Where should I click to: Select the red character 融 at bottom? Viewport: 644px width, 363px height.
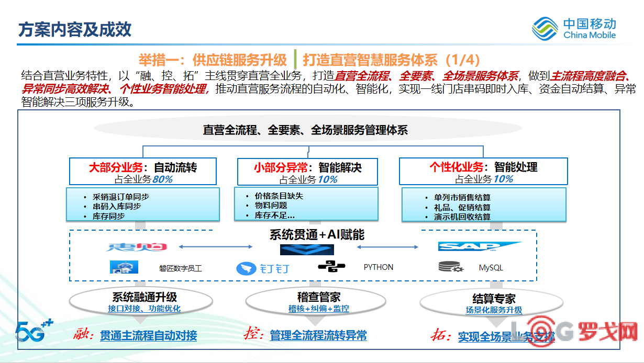pos(82,335)
